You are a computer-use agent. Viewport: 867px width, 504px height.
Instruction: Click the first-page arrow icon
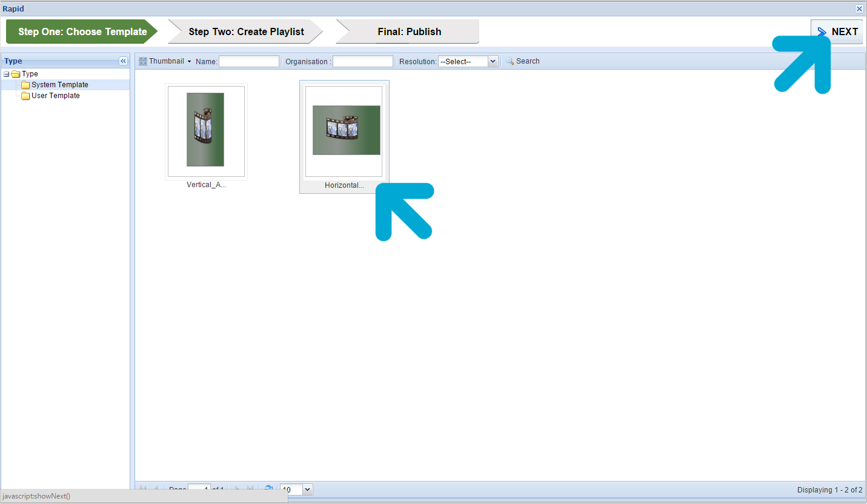tap(142, 489)
